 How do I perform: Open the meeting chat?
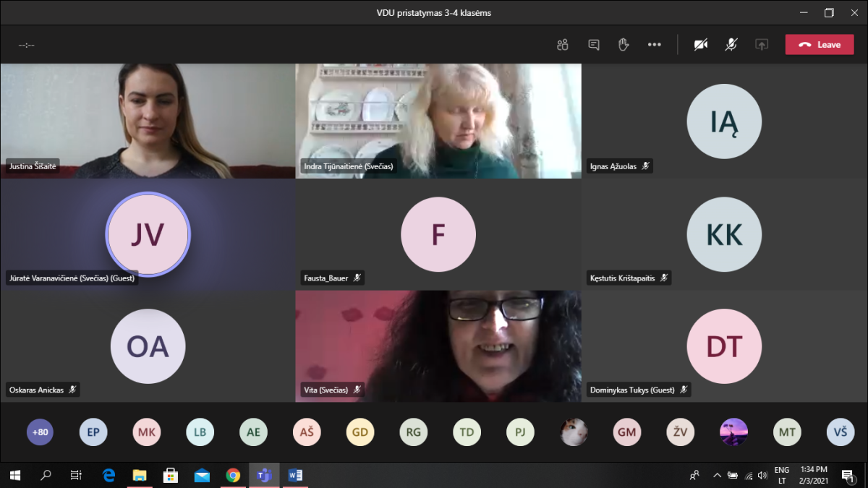(594, 45)
